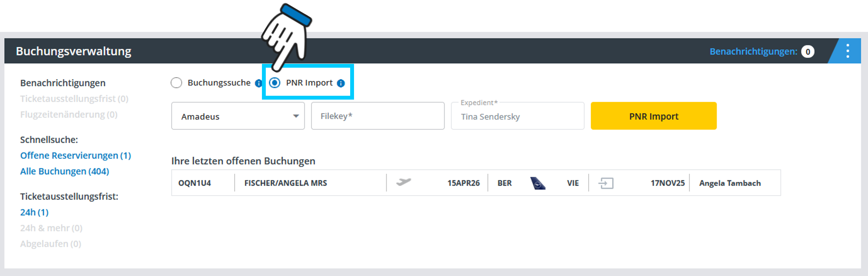Click the Lufthansa airline tail logo
This screenshot has height=276, width=868.
click(538, 183)
